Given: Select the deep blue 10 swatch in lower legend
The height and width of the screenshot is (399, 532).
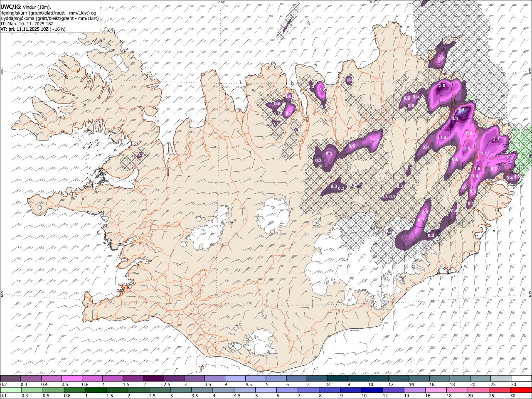Looking at the screenshot, I should pos(372,390).
